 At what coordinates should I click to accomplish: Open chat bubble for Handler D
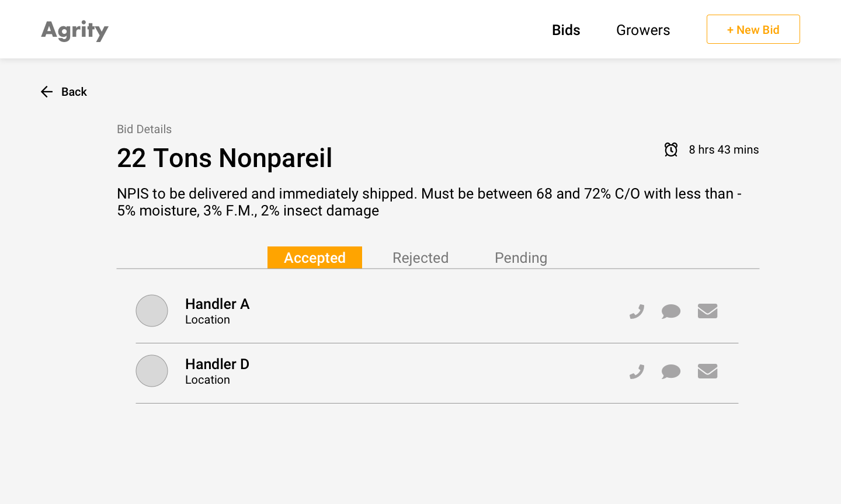pos(671,371)
